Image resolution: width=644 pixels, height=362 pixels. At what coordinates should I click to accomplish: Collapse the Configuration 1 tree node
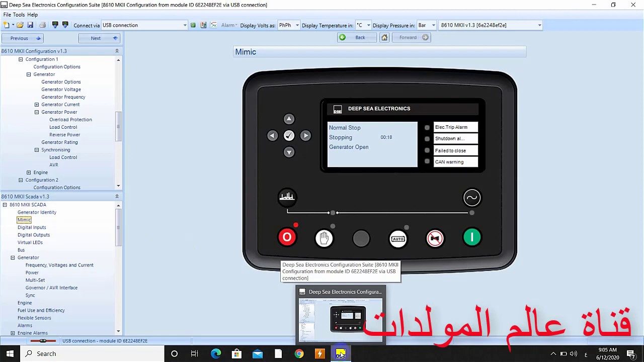[21, 59]
